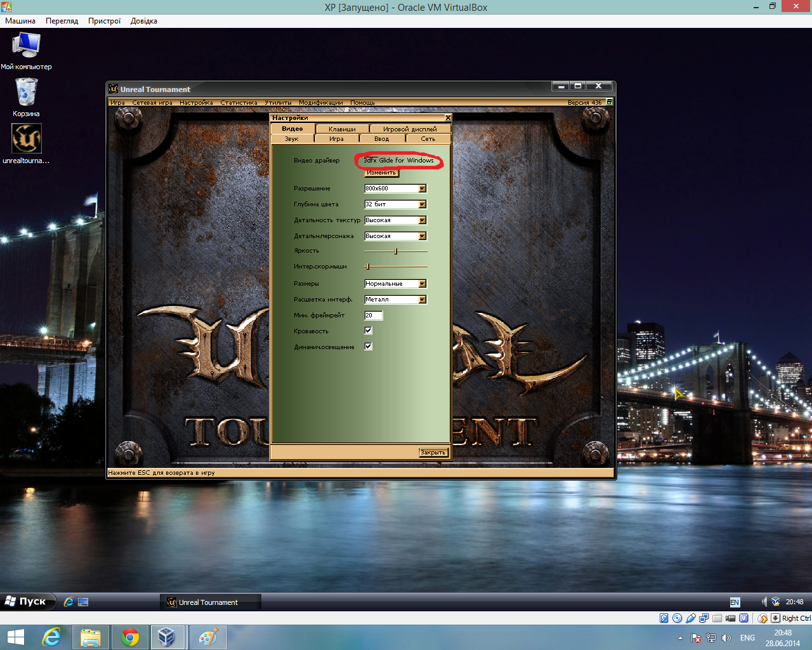Open the Модификации menu
Viewport: 812px width, 650px height.
point(321,102)
